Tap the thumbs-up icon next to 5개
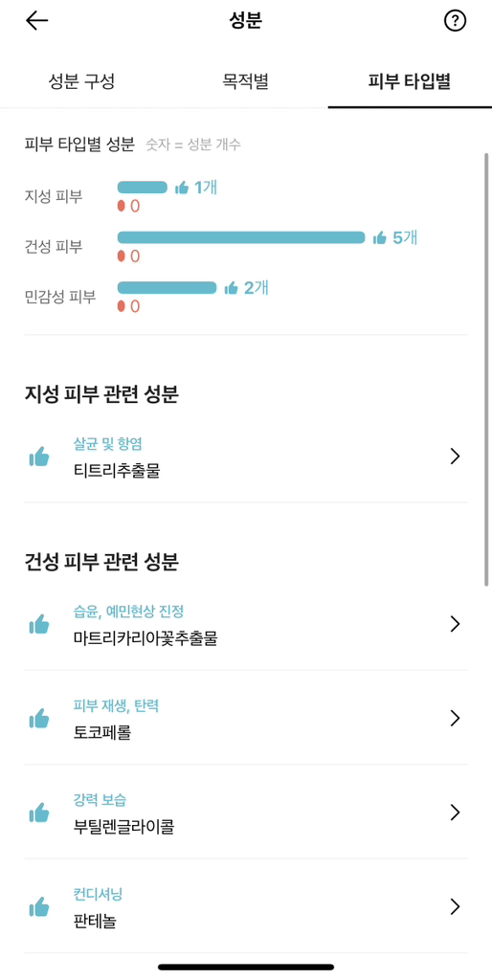The height and width of the screenshot is (980, 492). pos(379,237)
